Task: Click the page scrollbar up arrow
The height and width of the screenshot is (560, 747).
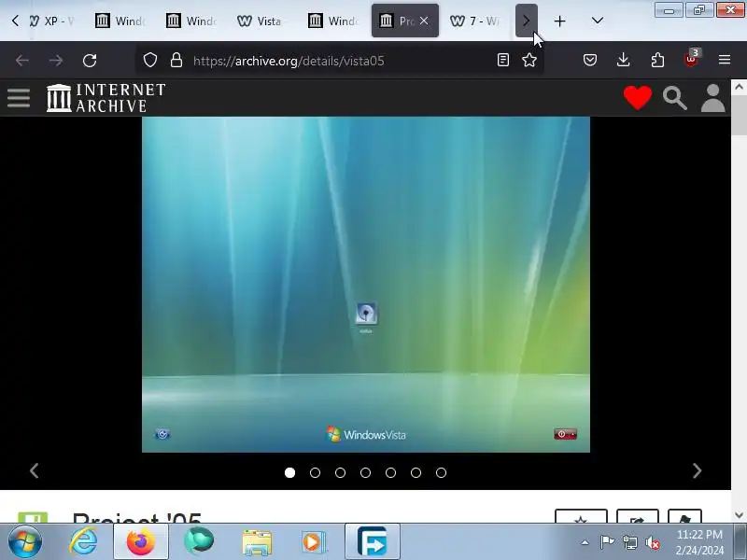Action: (739, 87)
